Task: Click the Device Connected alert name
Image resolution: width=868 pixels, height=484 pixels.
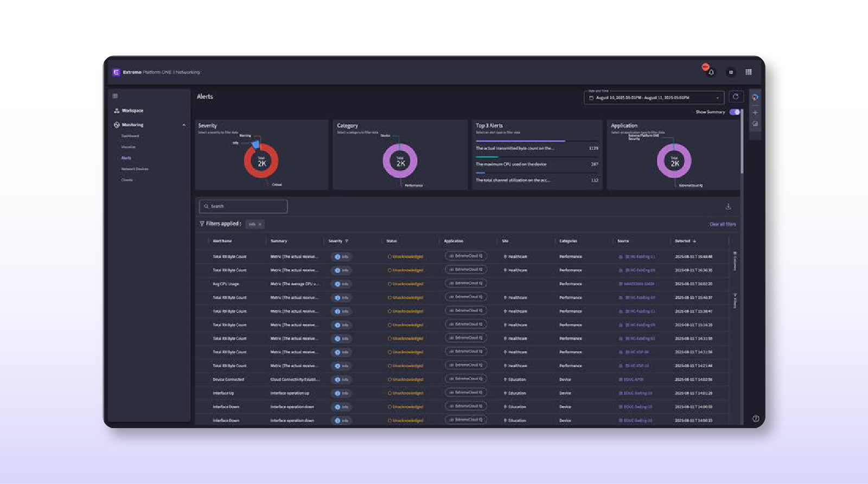Action: point(228,379)
